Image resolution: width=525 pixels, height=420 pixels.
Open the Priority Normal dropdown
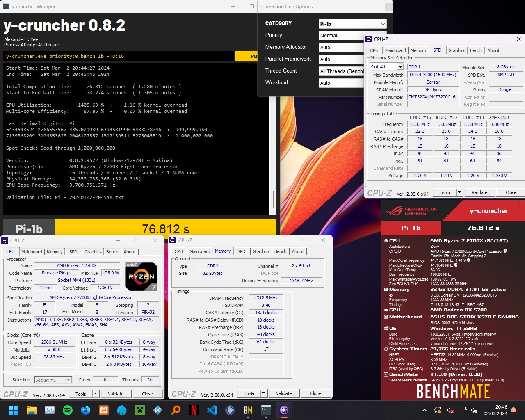341,36
